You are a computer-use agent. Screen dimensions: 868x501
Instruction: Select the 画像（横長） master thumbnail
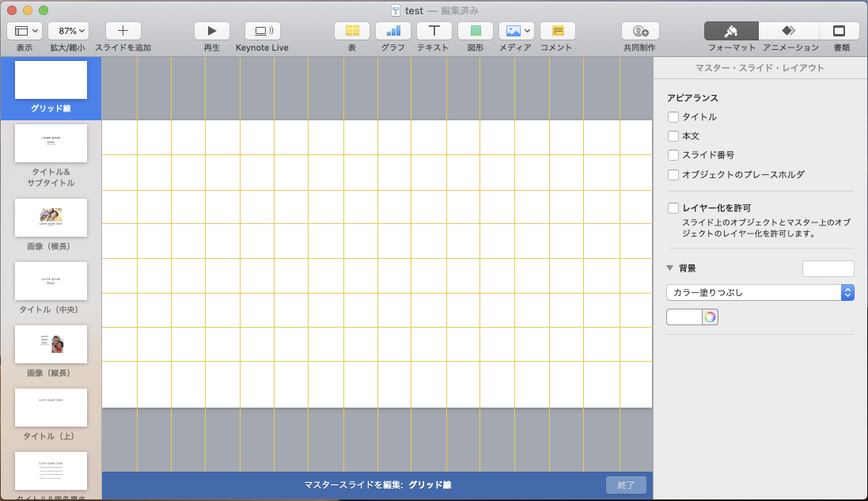point(51,218)
